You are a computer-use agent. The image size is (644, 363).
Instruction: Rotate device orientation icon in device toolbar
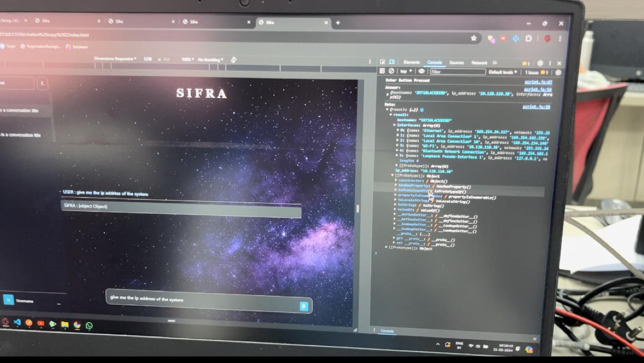[233, 60]
